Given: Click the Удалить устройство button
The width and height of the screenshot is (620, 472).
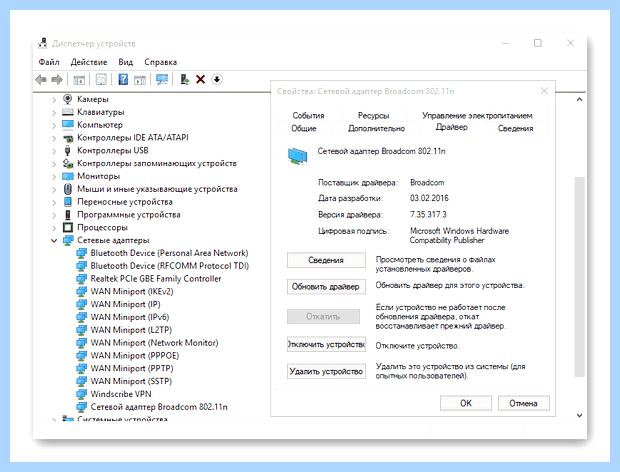Looking at the screenshot, I should [326, 371].
